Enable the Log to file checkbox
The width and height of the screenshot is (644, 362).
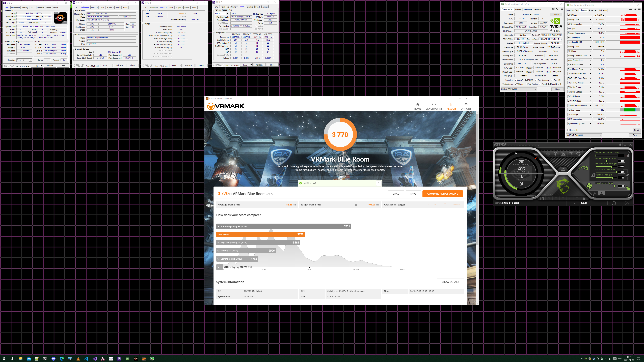pyautogui.click(x=569, y=130)
